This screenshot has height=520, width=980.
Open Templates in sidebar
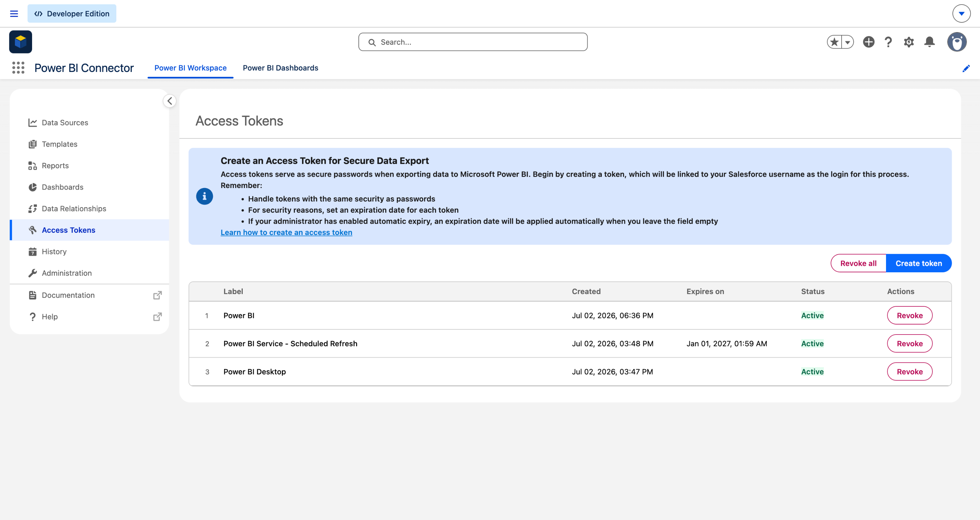pos(89,144)
